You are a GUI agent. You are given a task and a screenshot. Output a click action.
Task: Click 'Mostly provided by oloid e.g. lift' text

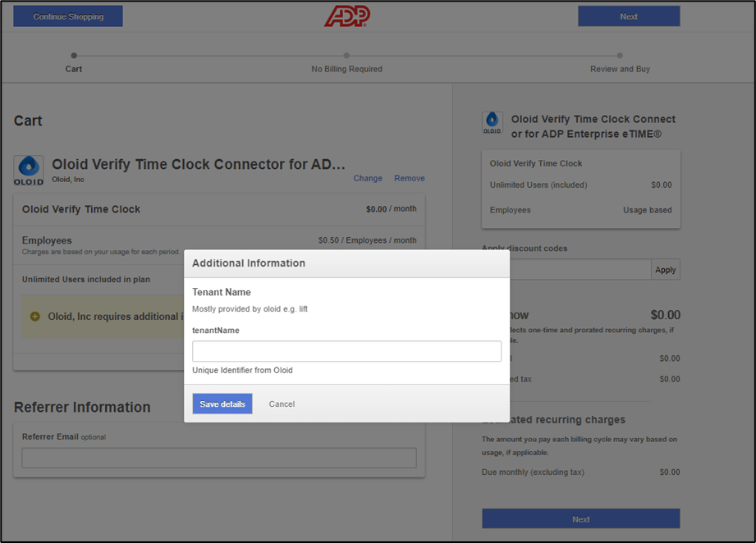(250, 309)
